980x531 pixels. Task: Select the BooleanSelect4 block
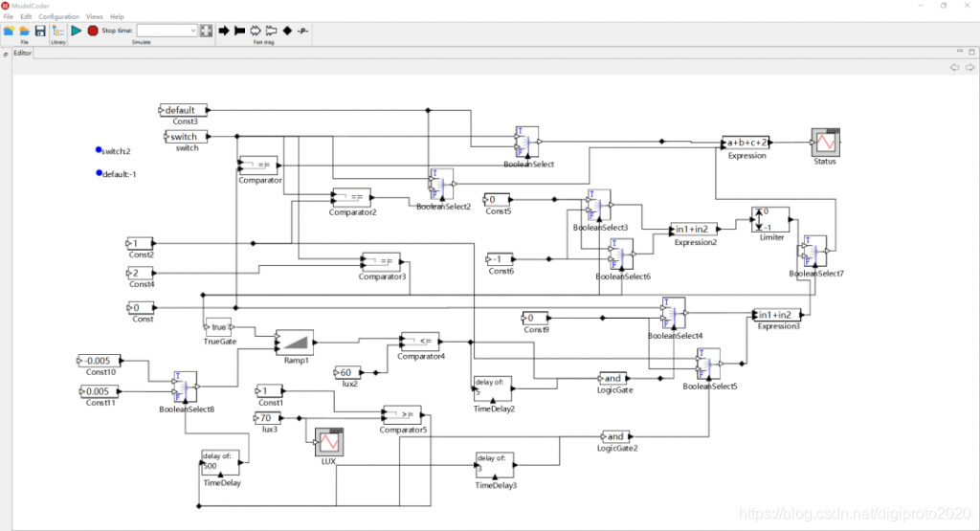tap(674, 313)
